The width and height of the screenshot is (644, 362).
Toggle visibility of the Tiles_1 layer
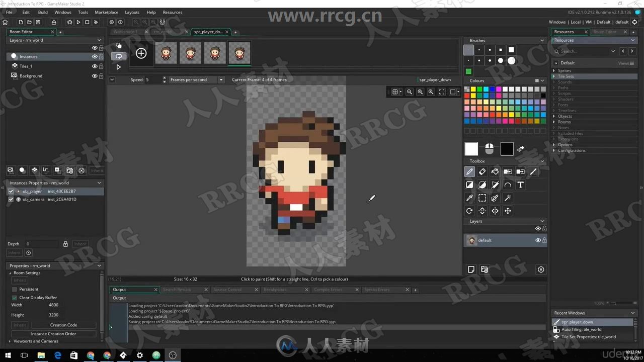tap(95, 66)
